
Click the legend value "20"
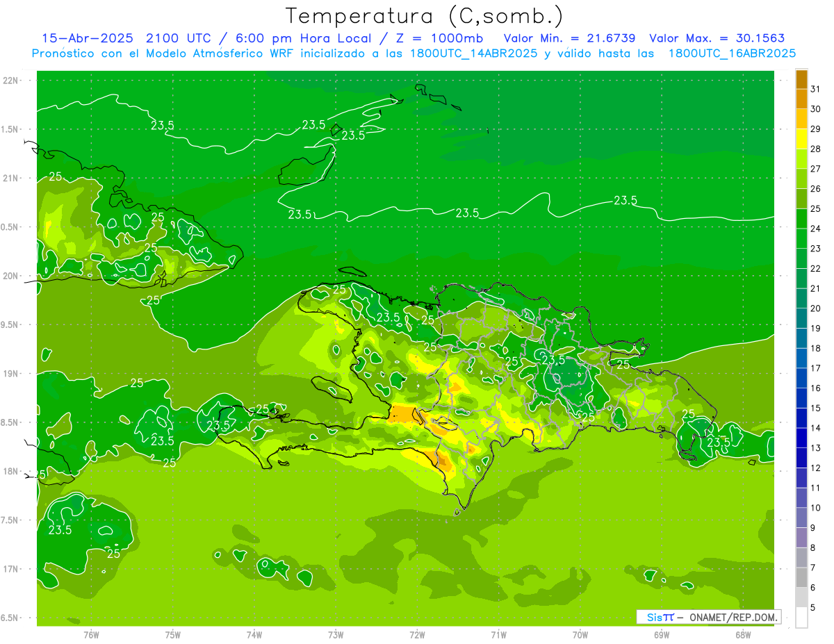point(815,308)
